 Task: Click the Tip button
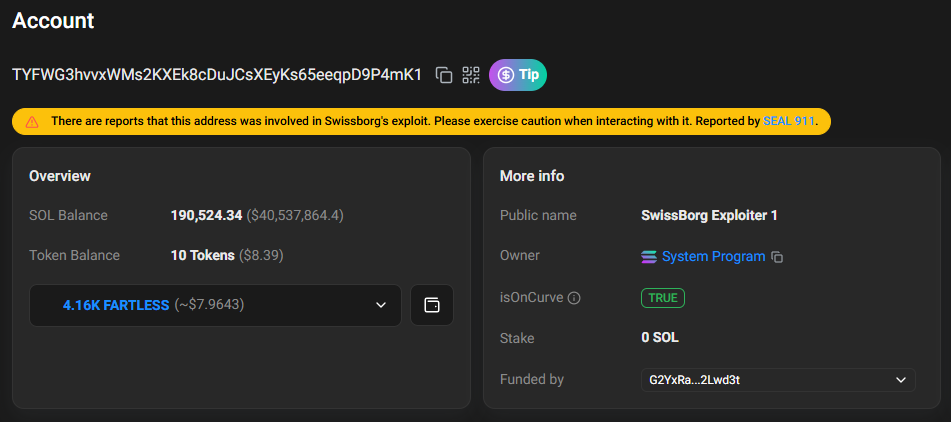[518, 75]
